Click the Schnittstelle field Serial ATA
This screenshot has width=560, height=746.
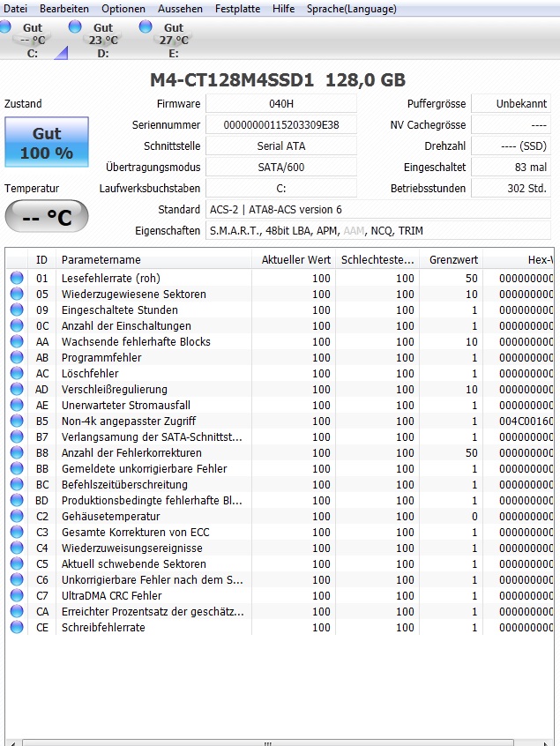tap(281, 146)
